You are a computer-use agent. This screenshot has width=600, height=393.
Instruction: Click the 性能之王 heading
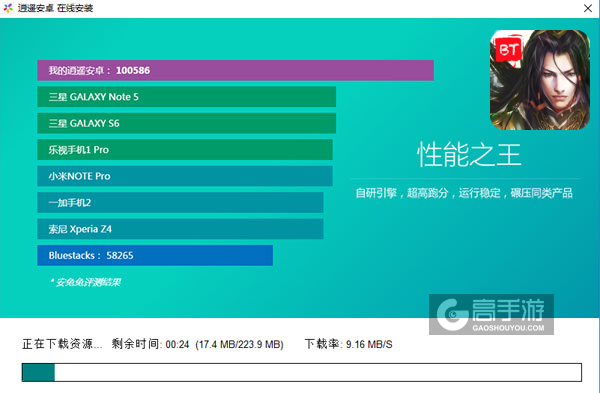pos(469,155)
